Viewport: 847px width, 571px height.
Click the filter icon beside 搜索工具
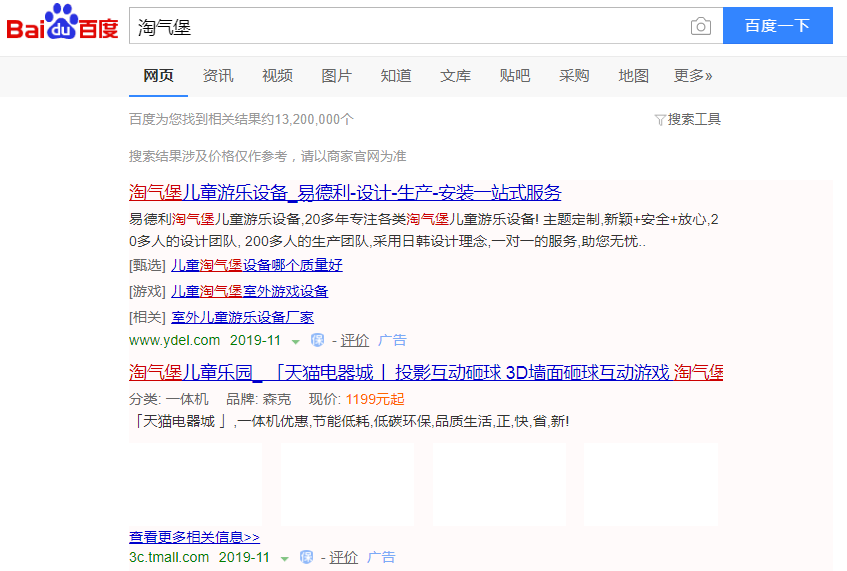(660, 119)
